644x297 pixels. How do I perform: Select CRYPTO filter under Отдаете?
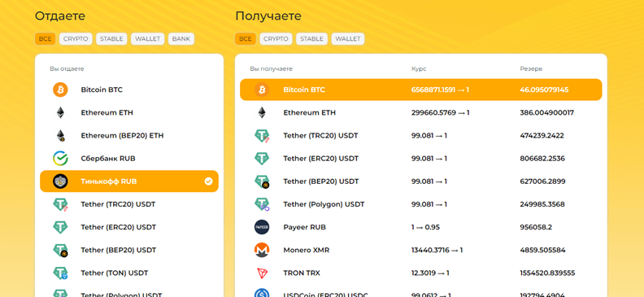point(76,39)
